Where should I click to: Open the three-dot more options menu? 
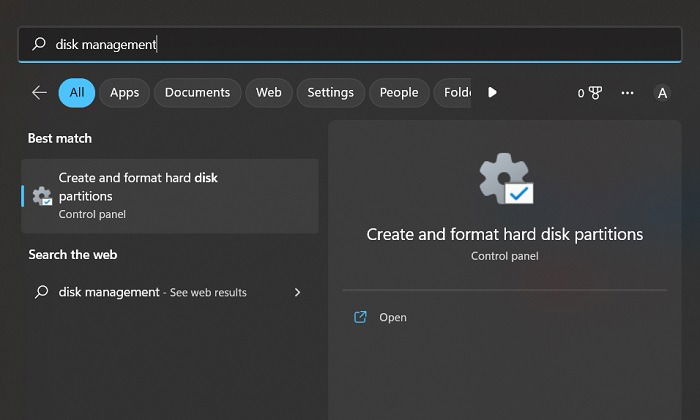[x=627, y=93]
